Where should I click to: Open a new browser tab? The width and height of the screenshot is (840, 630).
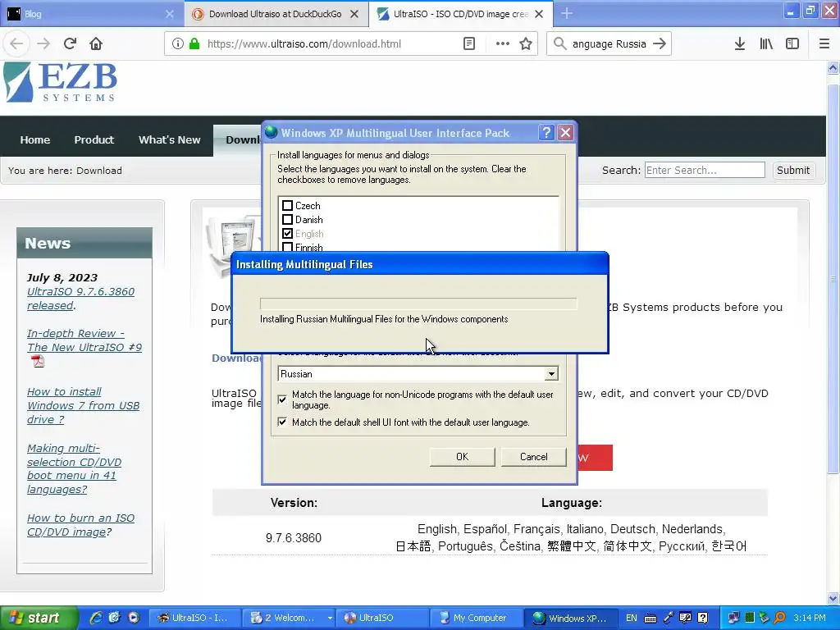[x=567, y=14]
